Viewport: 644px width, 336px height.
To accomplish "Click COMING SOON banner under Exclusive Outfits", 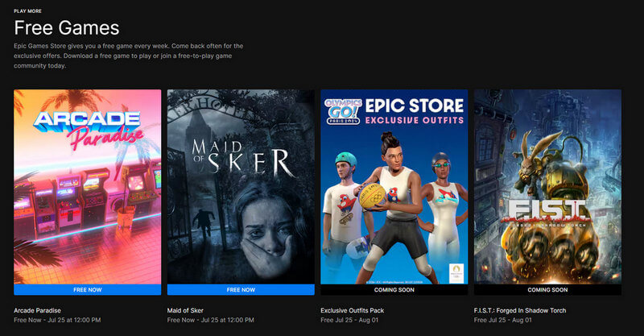I will pos(394,289).
